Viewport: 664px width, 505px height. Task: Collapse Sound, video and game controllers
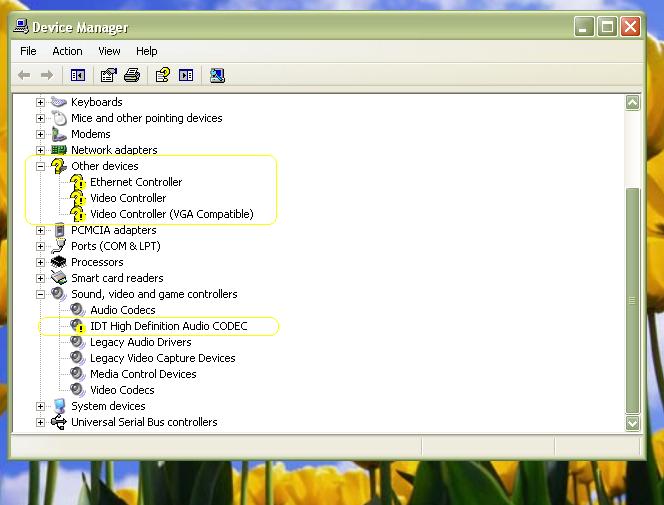(x=40, y=294)
